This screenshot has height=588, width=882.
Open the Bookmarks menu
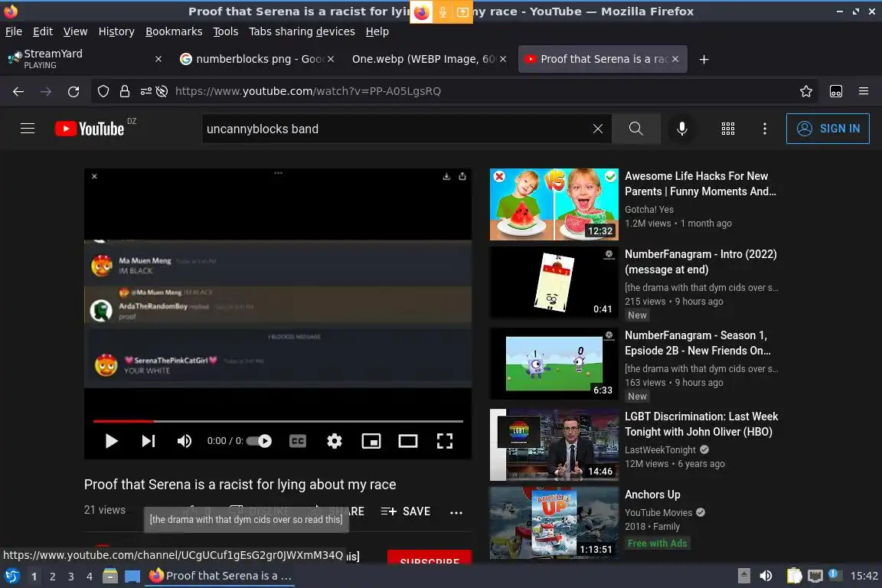[x=174, y=31]
